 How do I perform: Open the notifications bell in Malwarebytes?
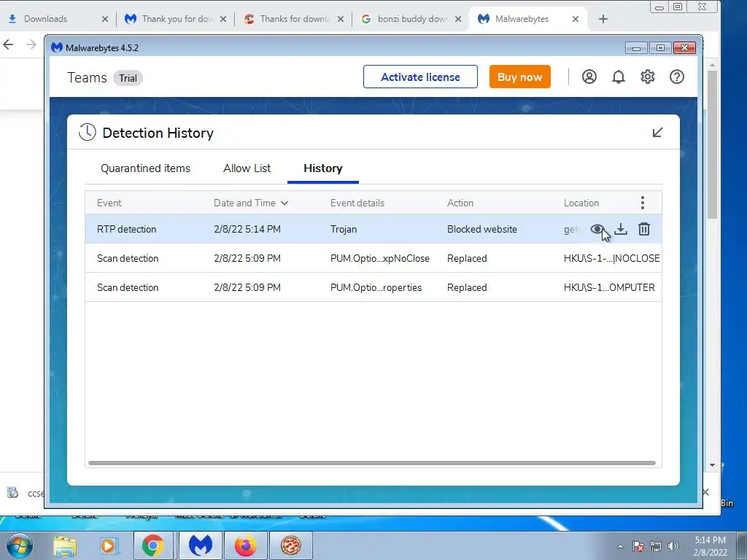coord(619,77)
